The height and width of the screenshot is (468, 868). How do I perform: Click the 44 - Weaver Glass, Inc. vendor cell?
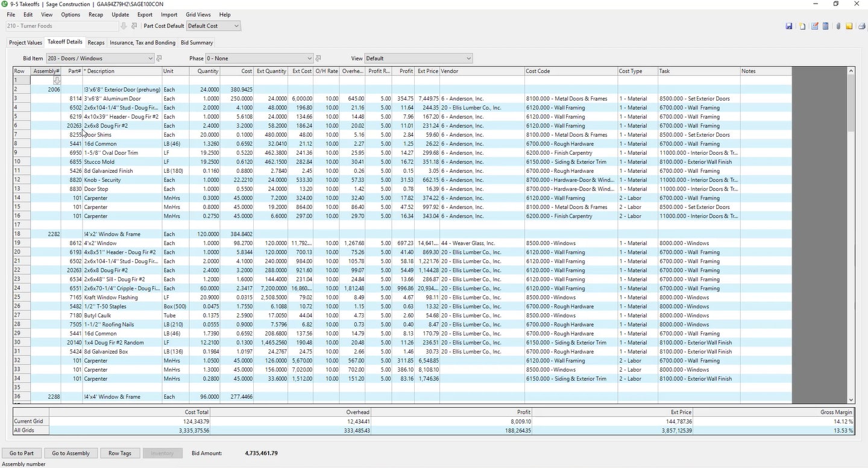(482, 243)
